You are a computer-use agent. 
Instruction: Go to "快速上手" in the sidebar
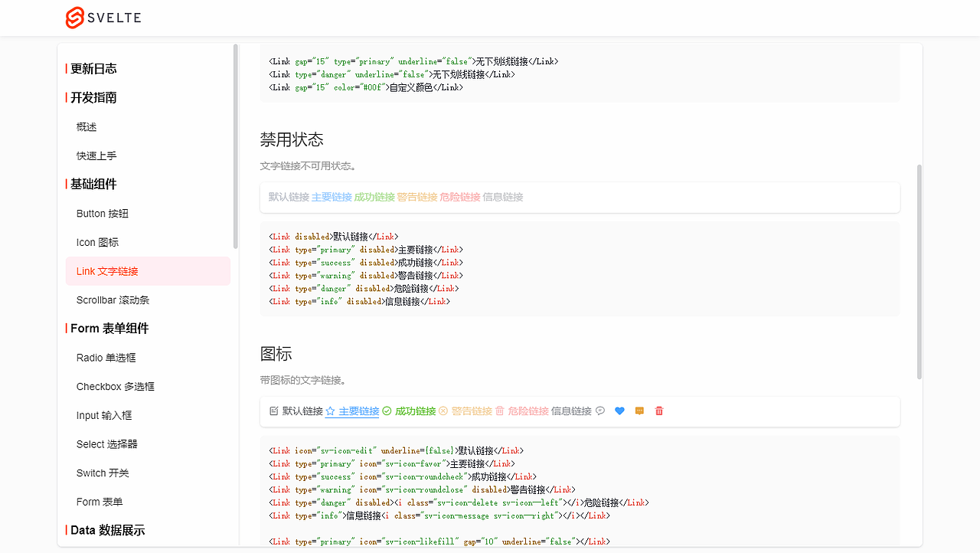coord(96,155)
